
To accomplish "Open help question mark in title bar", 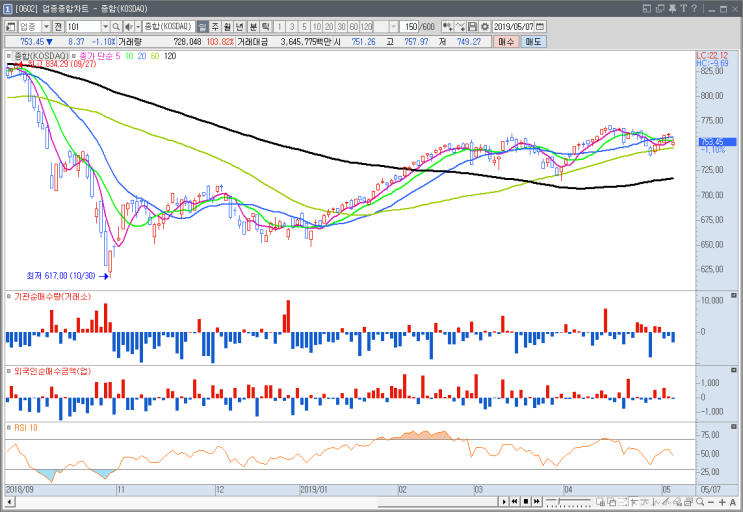I will point(694,9).
